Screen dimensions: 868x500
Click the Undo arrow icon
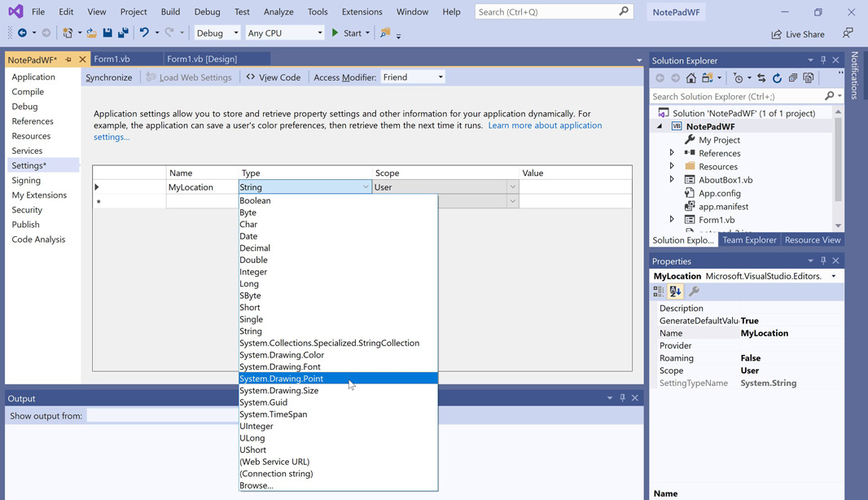tap(144, 33)
